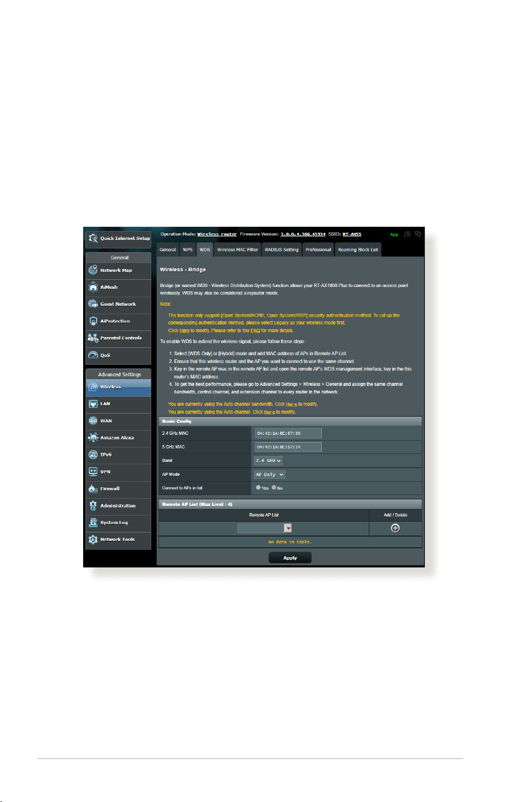532x802 pixels.
Task: Open Roaming Block List tab
Action: pos(358,250)
